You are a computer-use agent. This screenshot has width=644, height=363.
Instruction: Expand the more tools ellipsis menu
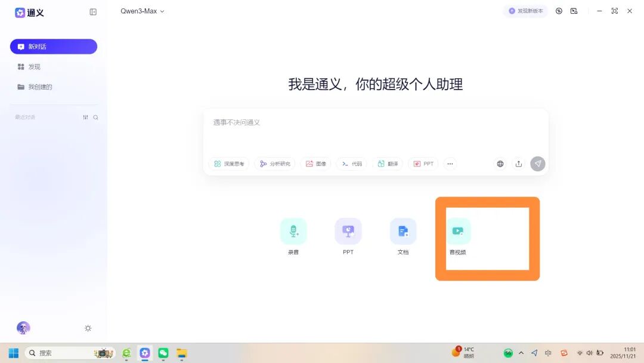pos(450,163)
